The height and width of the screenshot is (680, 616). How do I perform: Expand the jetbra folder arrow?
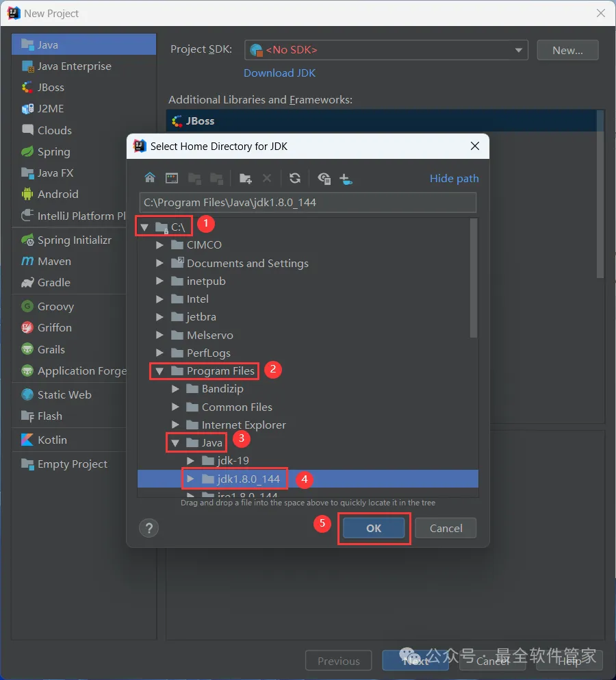coord(159,317)
